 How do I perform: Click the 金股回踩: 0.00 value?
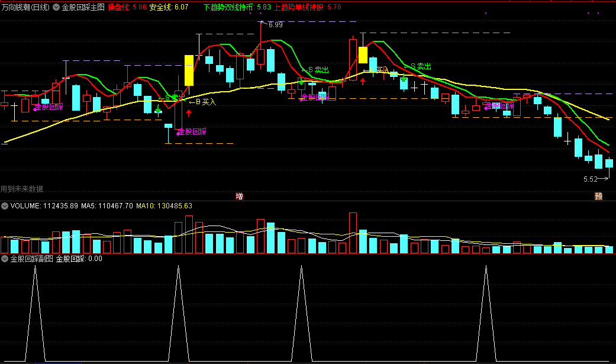(79, 259)
